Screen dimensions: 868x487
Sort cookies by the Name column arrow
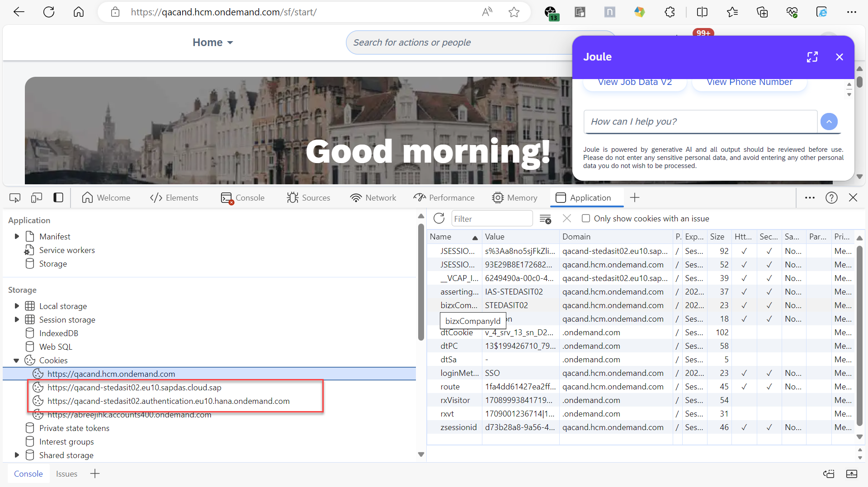tap(475, 238)
